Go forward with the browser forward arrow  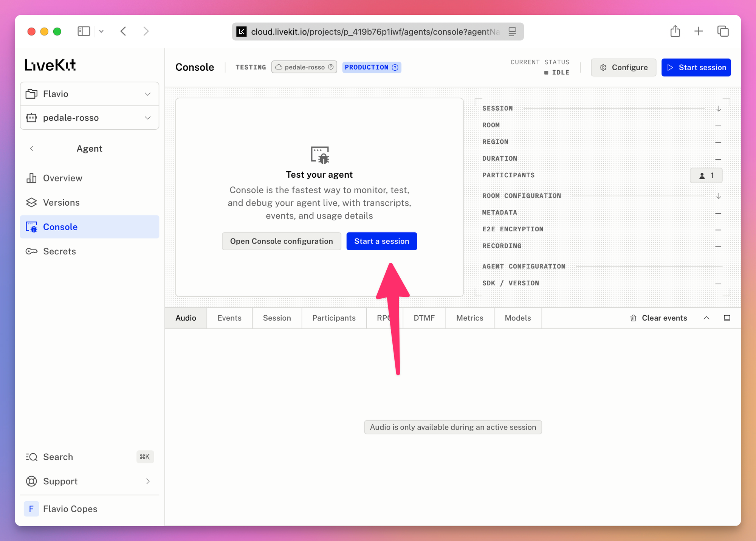[146, 31]
